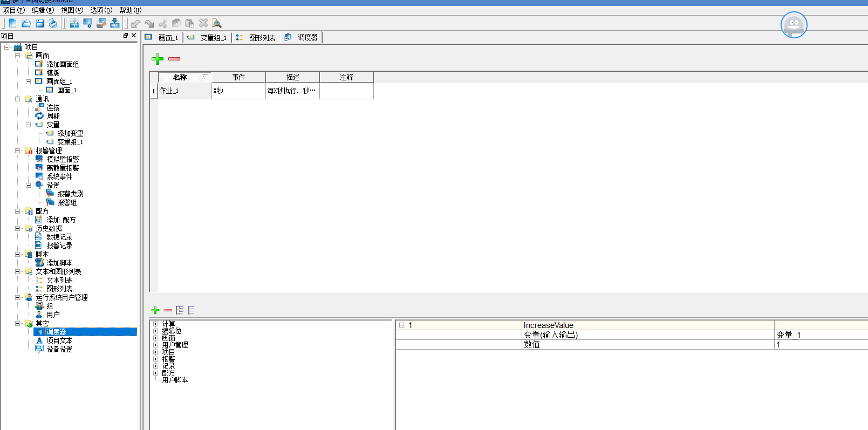Click the New project toolbar icon
This screenshot has height=430, width=868.
[x=12, y=23]
